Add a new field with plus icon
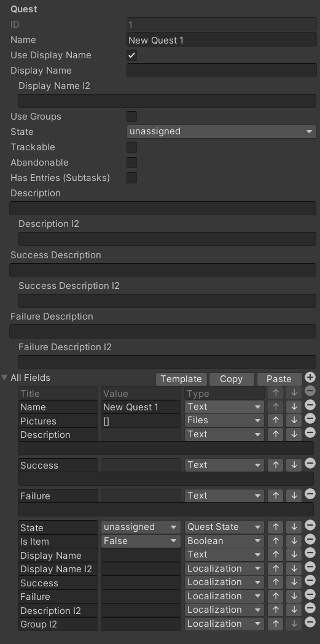320x644 pixels. click(310, 377)
